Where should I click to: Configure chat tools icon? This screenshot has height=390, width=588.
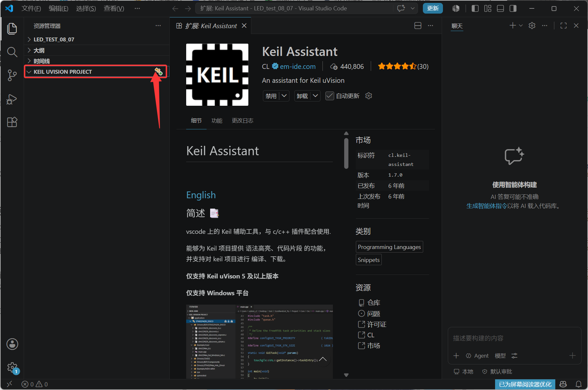coord(514,356)
